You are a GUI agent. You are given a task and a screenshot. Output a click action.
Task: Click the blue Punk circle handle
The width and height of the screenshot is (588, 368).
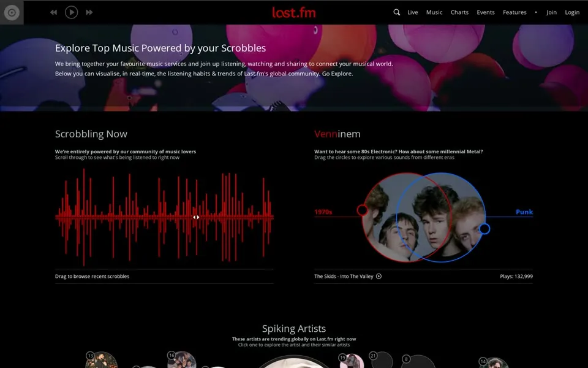click(x=484, y=229)
